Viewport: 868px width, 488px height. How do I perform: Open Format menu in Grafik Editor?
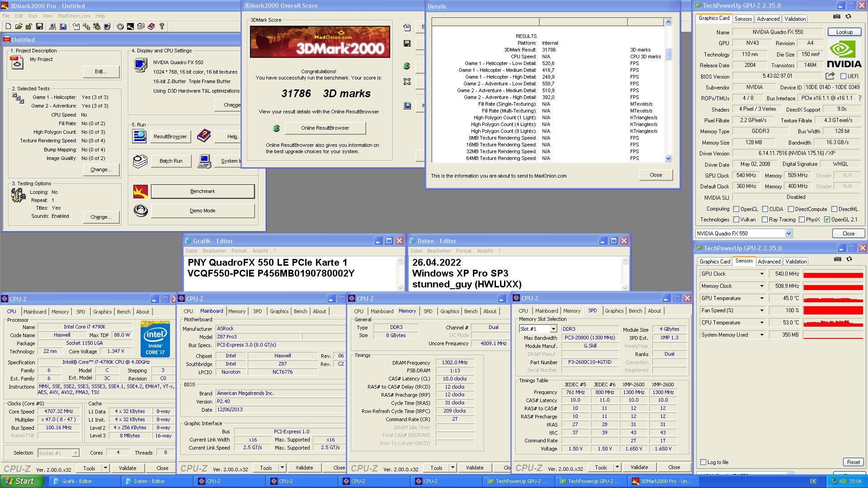(239, 251)
